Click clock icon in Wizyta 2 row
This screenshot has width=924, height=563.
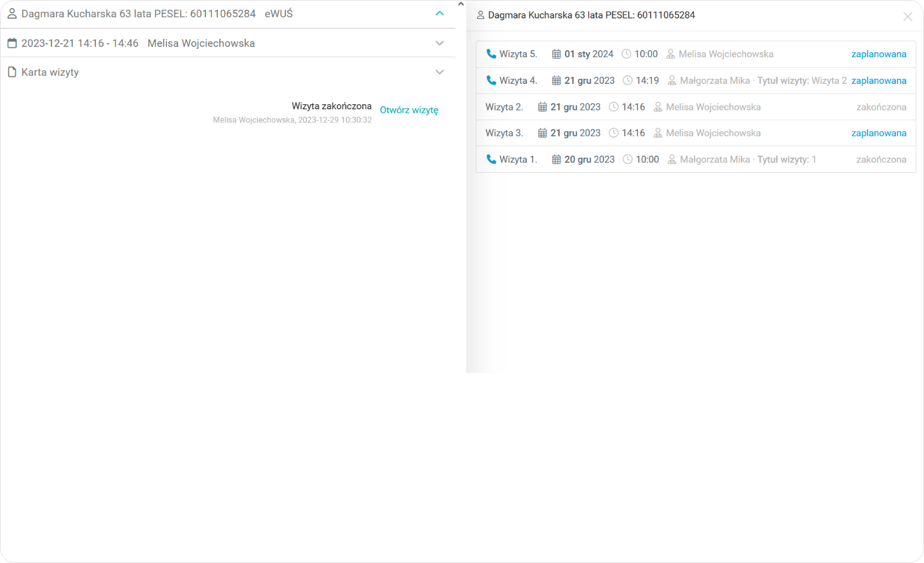pyautogui.click(x=613, y=107)
